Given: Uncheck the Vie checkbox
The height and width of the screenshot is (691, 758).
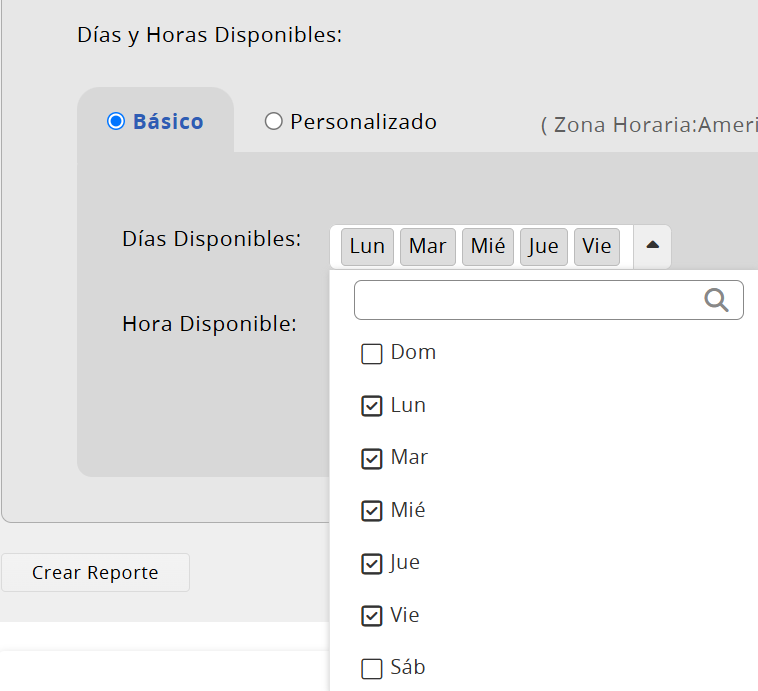Looking at the screenshot, I should [372, 616].
